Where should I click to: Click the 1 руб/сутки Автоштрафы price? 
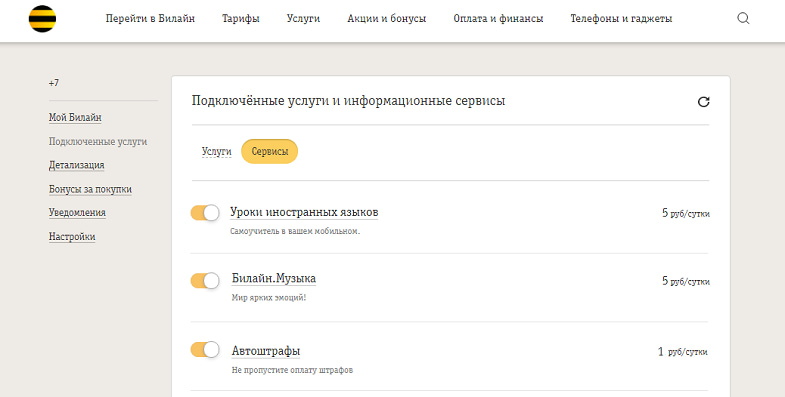click(683, 352)
